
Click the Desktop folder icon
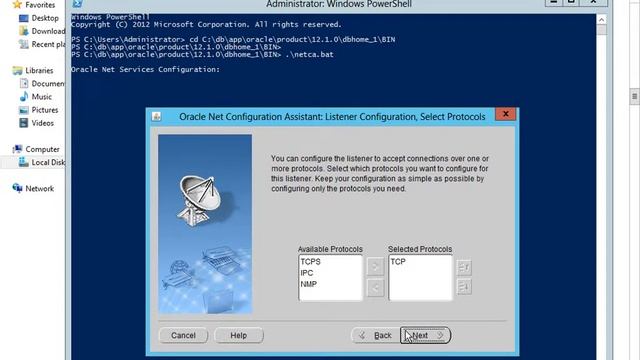pos(24,18)
